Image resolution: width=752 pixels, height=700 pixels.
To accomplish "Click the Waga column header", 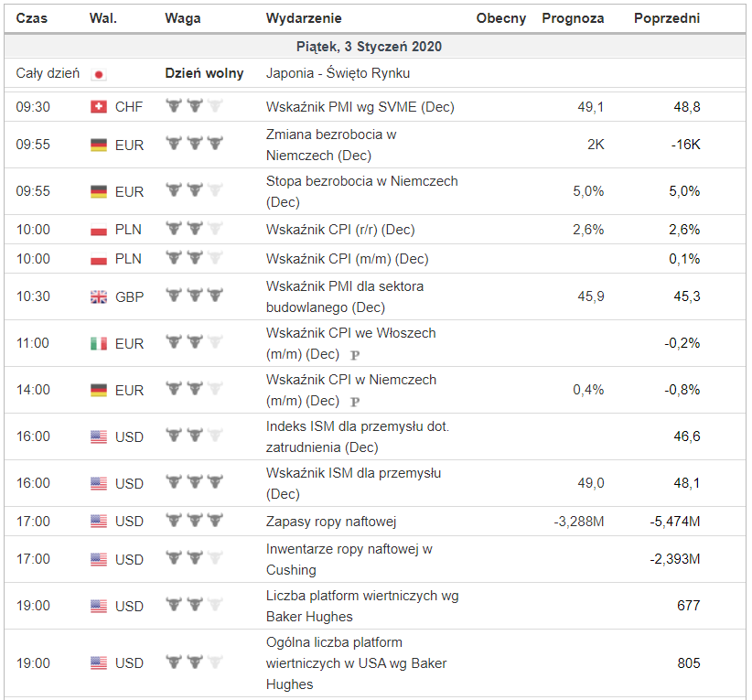I will tap(179, 18).
